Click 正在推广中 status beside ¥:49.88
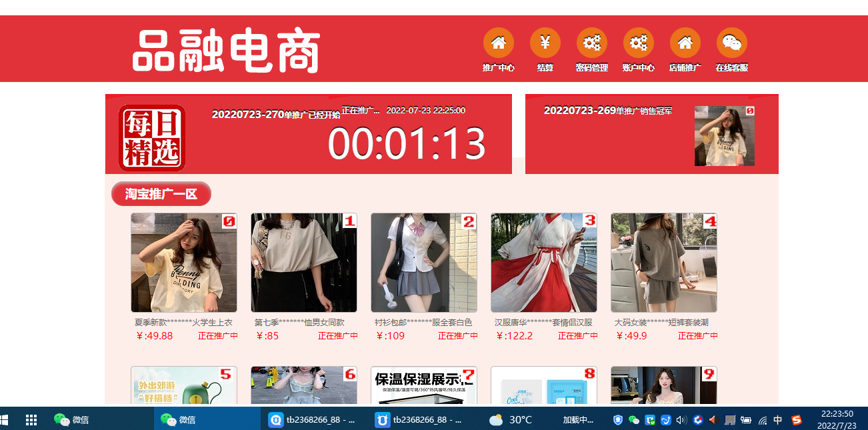The image size is (868, 430). [218, 336]
